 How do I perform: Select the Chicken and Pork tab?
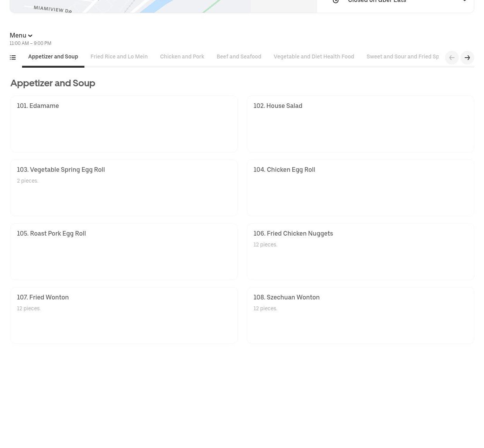click(x=182, y=57)
